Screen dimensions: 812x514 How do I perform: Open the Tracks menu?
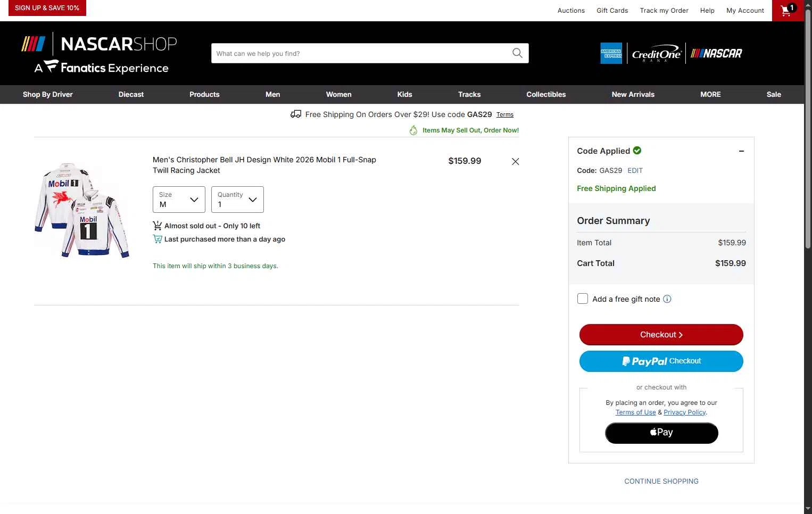[469, 95]
